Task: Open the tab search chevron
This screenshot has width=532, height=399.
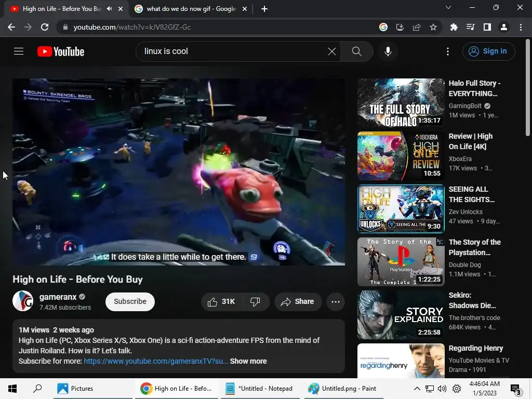Action: [448, 7]
